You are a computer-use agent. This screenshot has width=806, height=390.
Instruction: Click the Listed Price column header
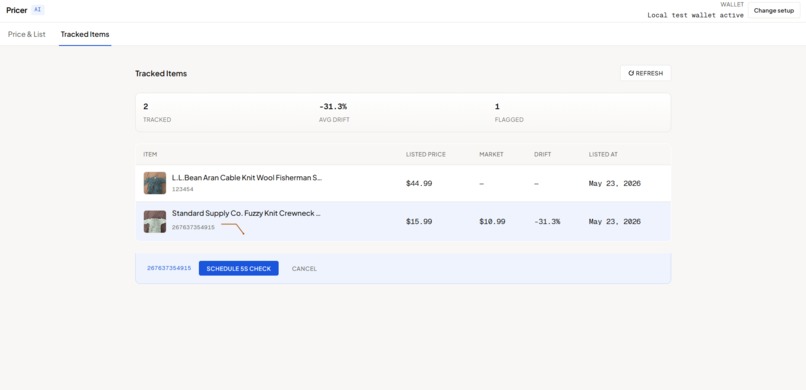426,154
